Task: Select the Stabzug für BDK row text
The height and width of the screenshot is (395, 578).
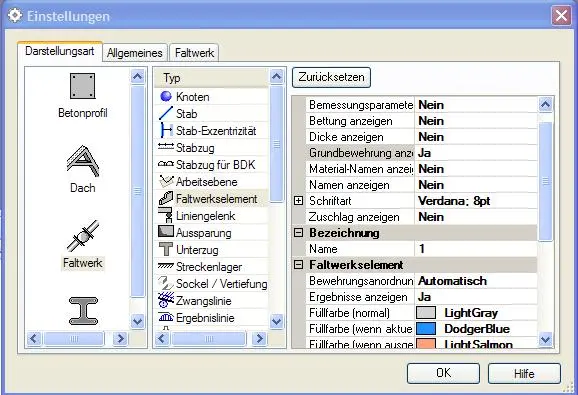Action: [x=216, y=165]
